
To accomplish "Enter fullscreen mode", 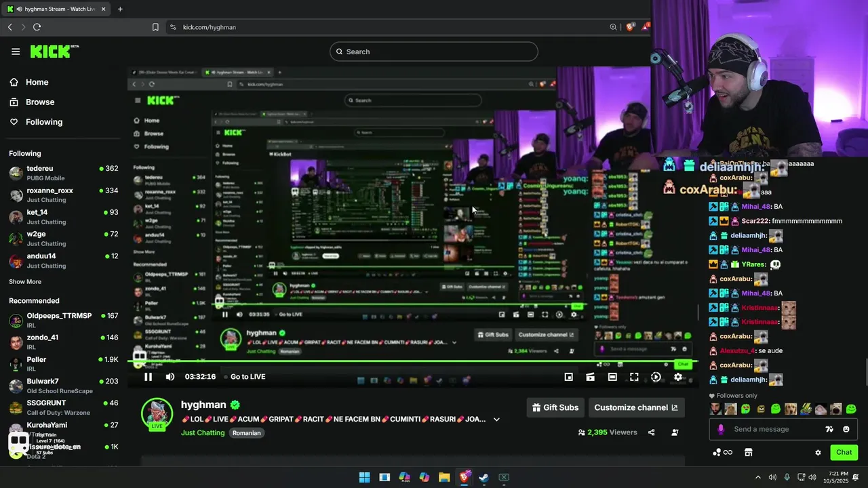I will click(x=634, y=377).
